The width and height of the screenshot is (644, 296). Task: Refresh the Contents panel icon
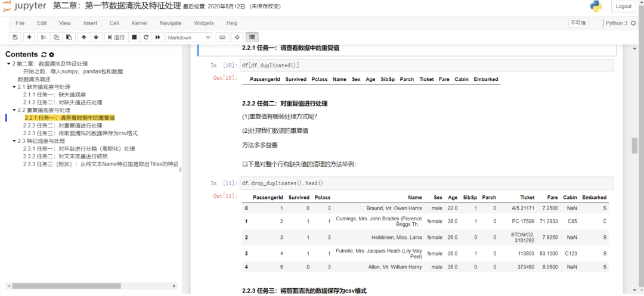pyautogui.click(x=44, y=55)
